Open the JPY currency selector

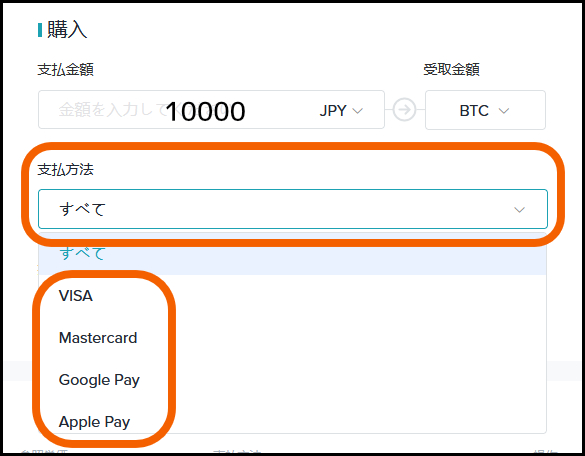341,110
